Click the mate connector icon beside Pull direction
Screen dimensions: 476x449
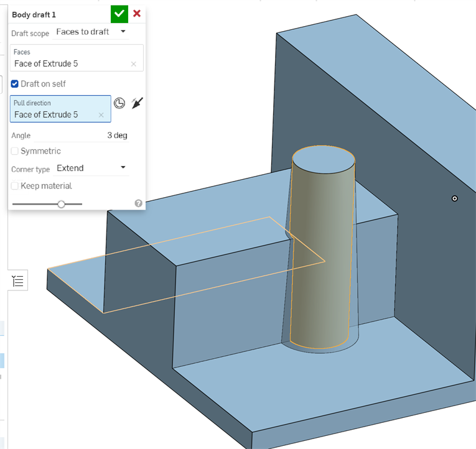click(x=119, y=103)
